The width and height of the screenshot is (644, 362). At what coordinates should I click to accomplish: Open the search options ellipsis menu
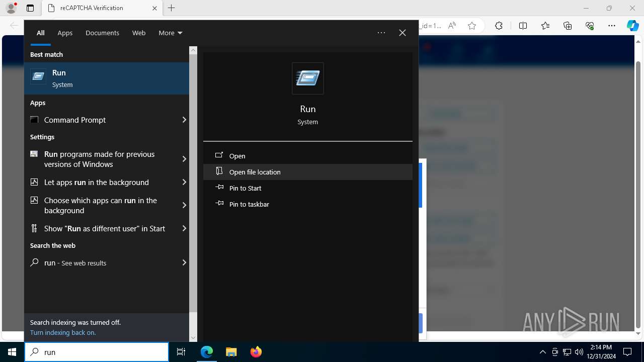pos(381,33)
